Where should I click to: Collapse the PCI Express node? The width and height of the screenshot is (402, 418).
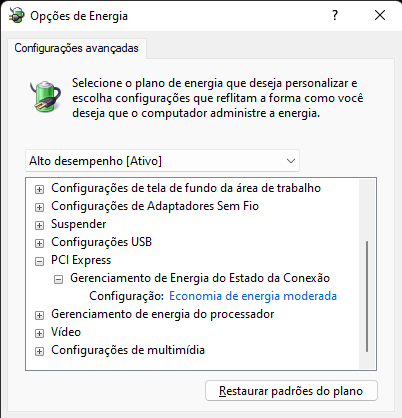tap(39, 261)
